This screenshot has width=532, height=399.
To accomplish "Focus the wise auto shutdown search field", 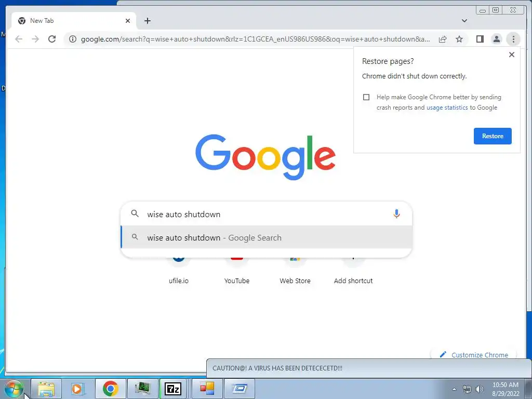I will 267,214.
